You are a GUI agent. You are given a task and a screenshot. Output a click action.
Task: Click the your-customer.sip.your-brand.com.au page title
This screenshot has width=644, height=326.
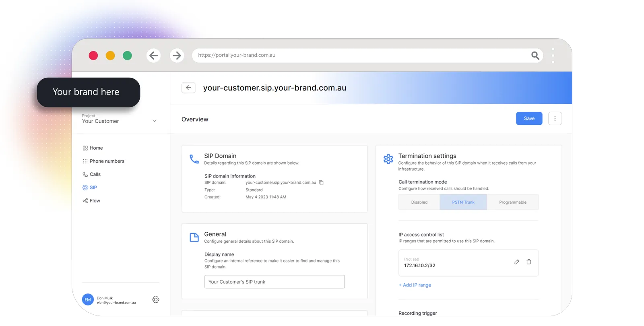275,88
